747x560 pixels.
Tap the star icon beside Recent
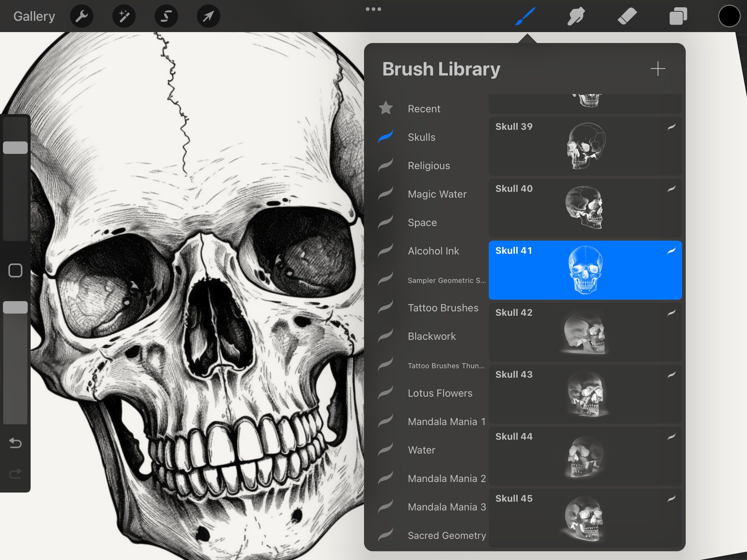[x=386, y=108]
